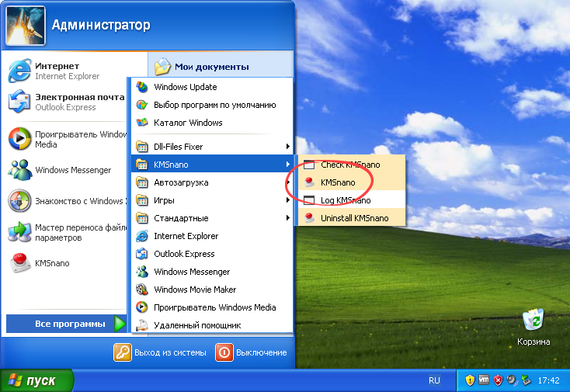
Task: Click the Выключение shutdown button
Action: click(x=252, y=352)
